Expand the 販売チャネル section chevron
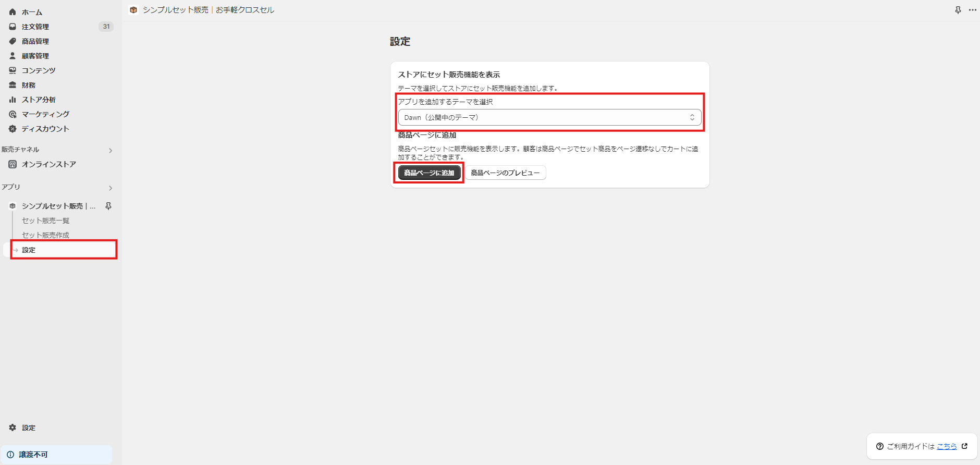 click(x=111, y=151)
